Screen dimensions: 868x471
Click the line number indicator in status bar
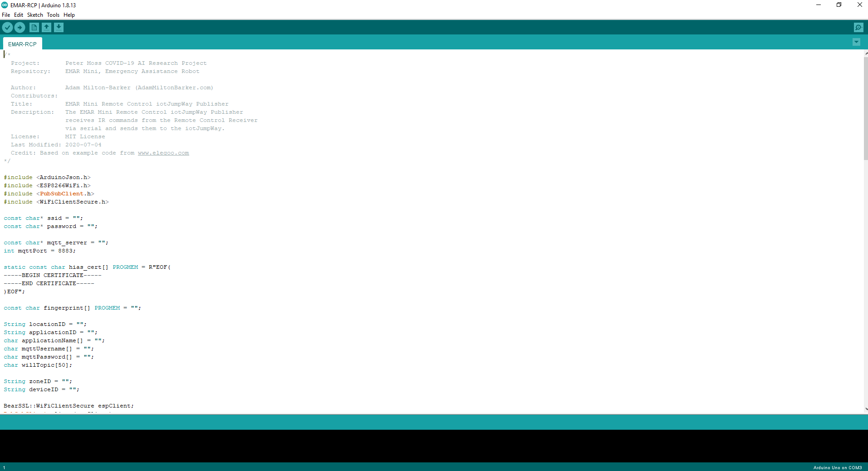[4, 467]
